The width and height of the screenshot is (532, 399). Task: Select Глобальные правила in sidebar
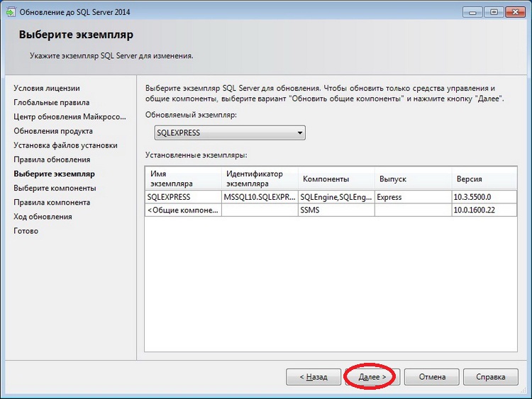pos(51,102)
